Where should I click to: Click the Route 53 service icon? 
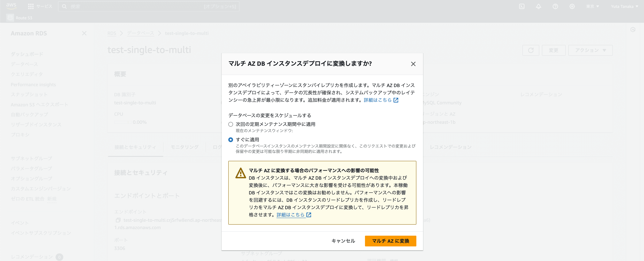point(10,18)
